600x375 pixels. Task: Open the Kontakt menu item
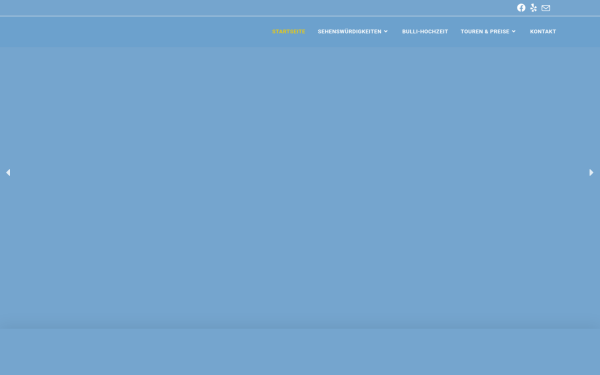543,31
